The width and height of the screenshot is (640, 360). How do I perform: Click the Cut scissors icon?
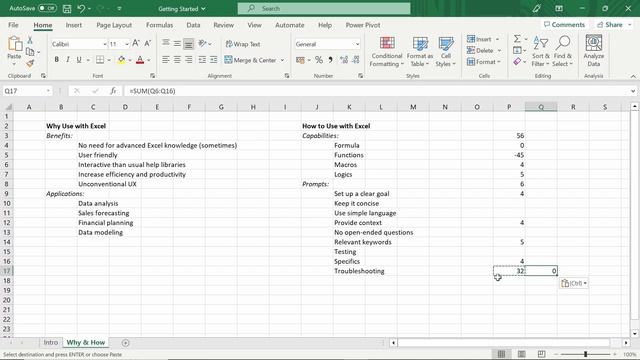[x=30, y=40]
